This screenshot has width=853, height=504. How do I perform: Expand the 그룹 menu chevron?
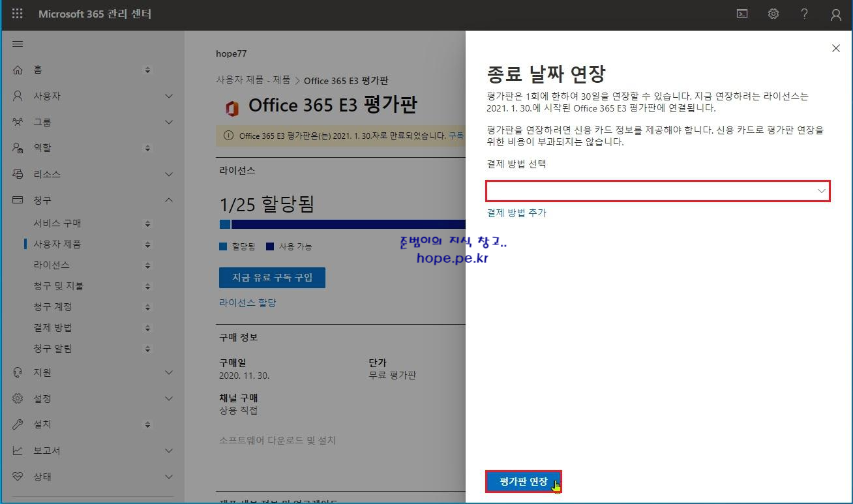169,122
